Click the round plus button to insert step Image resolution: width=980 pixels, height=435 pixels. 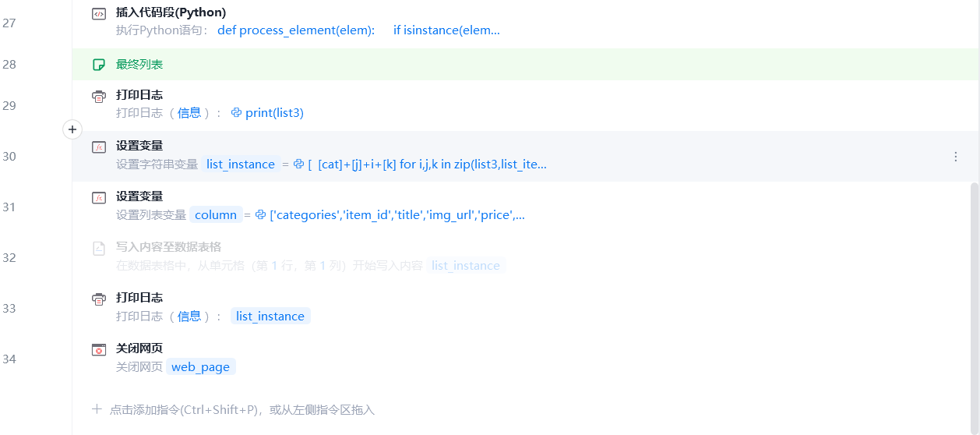72,129
